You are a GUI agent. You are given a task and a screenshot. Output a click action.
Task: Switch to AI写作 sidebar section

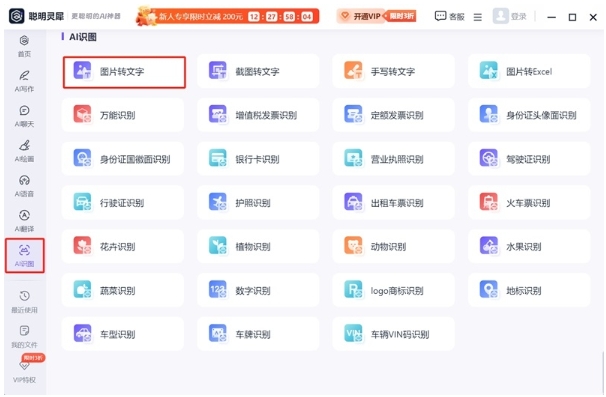pyautogui.click(x=24, y=81)
